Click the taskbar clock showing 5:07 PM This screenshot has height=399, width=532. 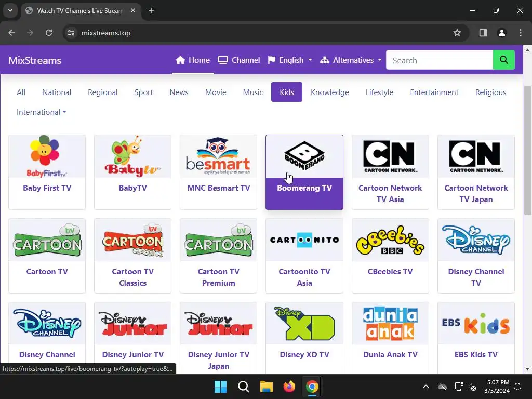pos(497,387)
